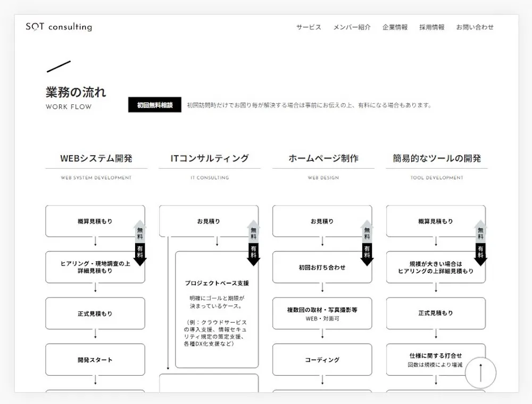The height and width of the screenshot is (404, 532).
Task: Click the free/paid arrow in WEB system column
Action: (139, 243)
